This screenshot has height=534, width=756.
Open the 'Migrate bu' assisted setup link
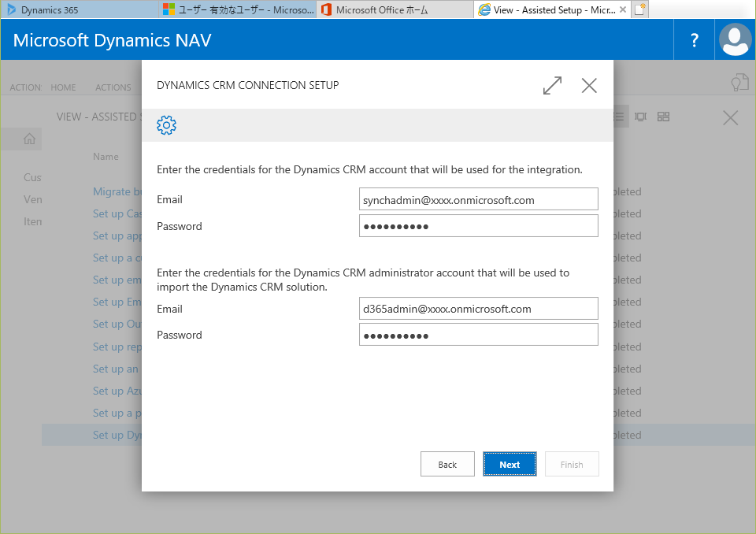[117, 192]
